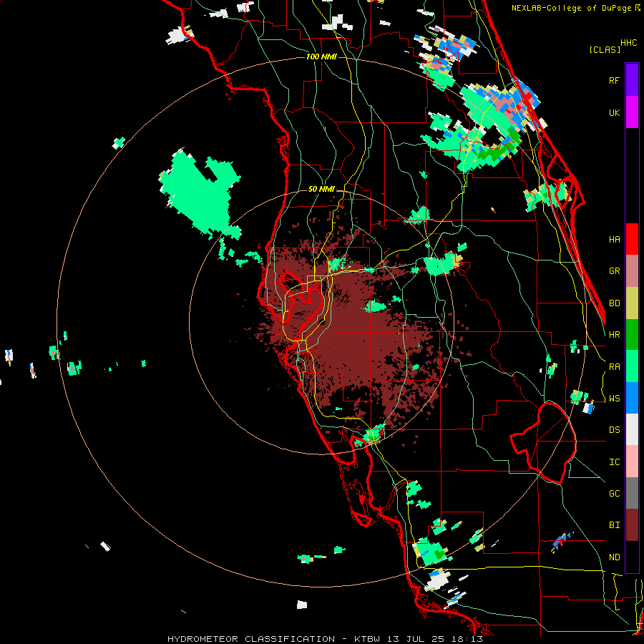Click the IC light pink legend swatch
This screenshot has width=644, height=644.
pos(632,462)
